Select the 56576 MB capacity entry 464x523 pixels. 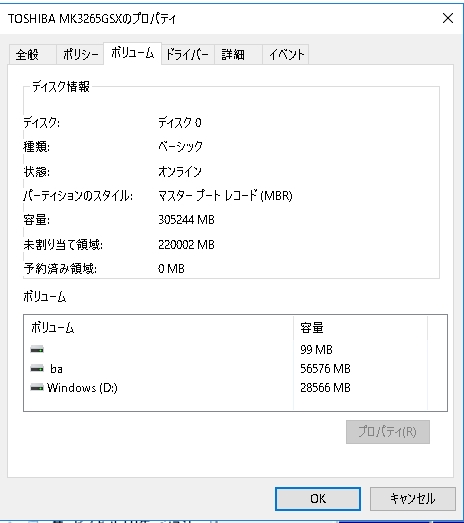click(325, 369)
